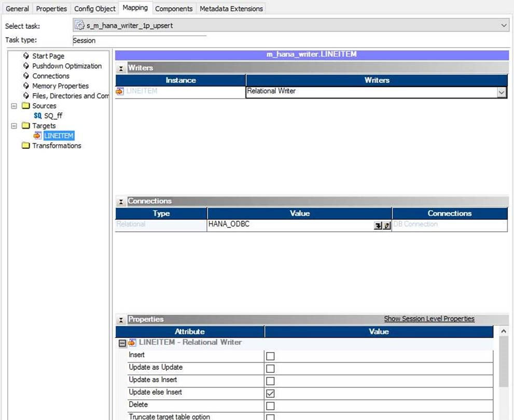Click the Update else Insert attribute label

[156, 392]
